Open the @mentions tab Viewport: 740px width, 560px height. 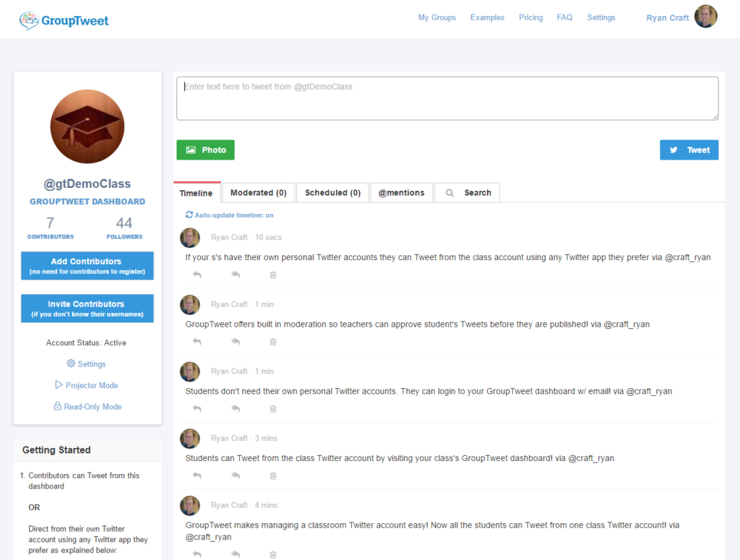402,192
